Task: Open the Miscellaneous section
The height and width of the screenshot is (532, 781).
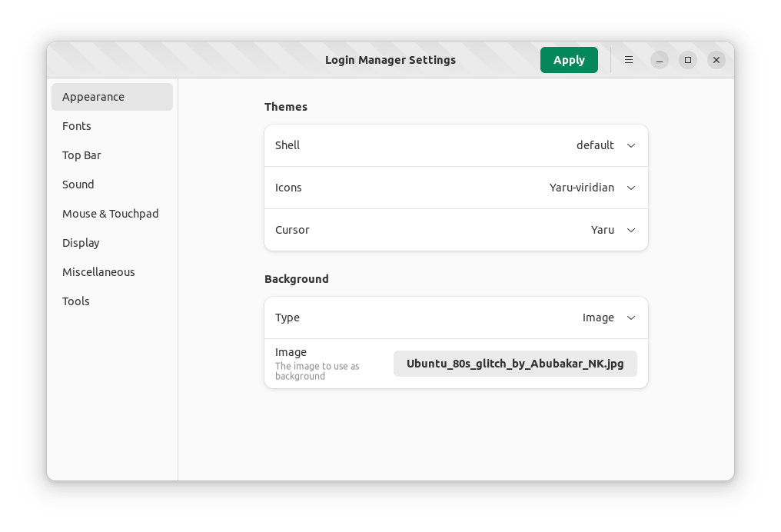Action: click(98, 272)
